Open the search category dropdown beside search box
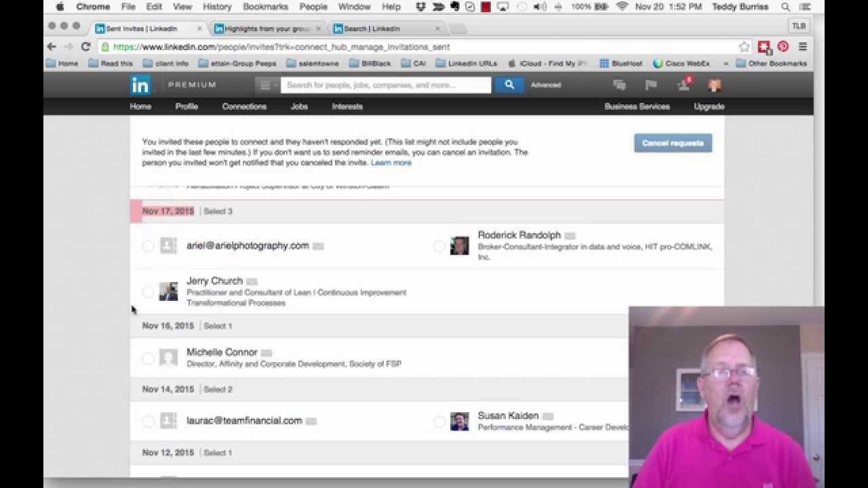This screenshot has width=868, height=488. [x=267, y=85]
